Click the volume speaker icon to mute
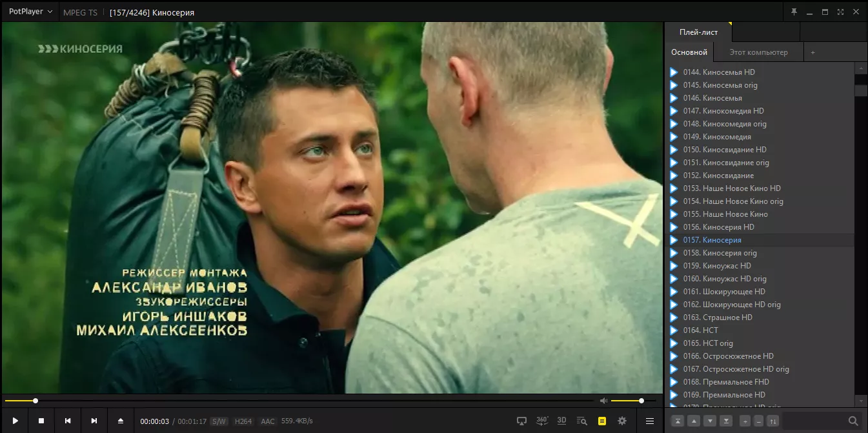Image resolution: width=868 pixels, height=433 pixels. point(603,401)
